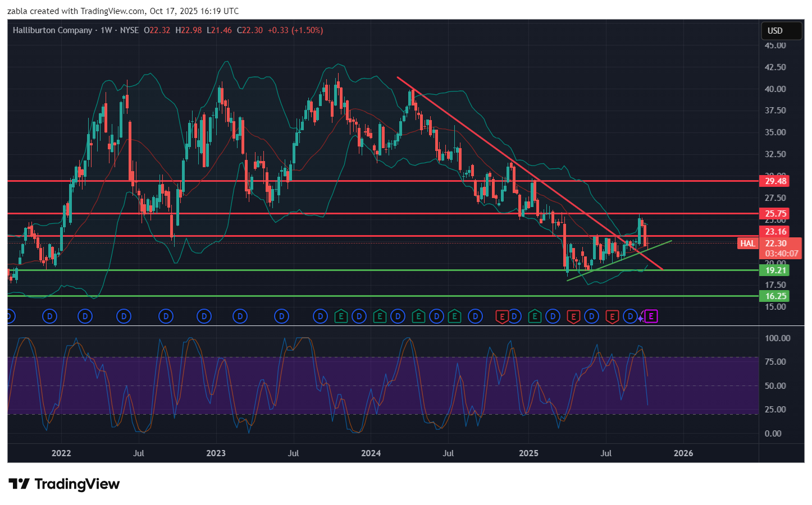Screen dimensions: 812x505
Task: Click the current price 22.30 label
Action: [x=775, y=243]
